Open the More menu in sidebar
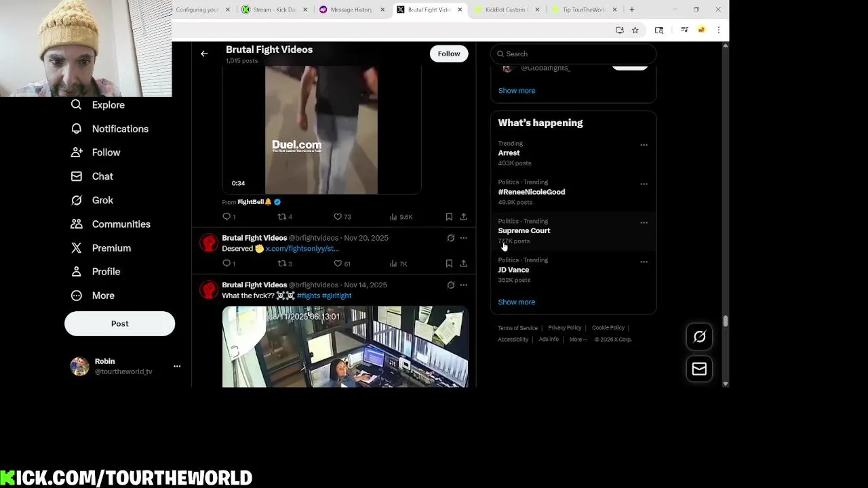 click(93, 296)
